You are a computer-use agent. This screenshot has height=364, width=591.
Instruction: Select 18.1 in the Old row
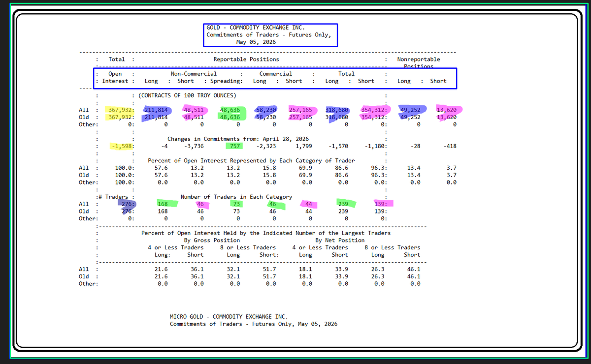click(x=306, y=276)
